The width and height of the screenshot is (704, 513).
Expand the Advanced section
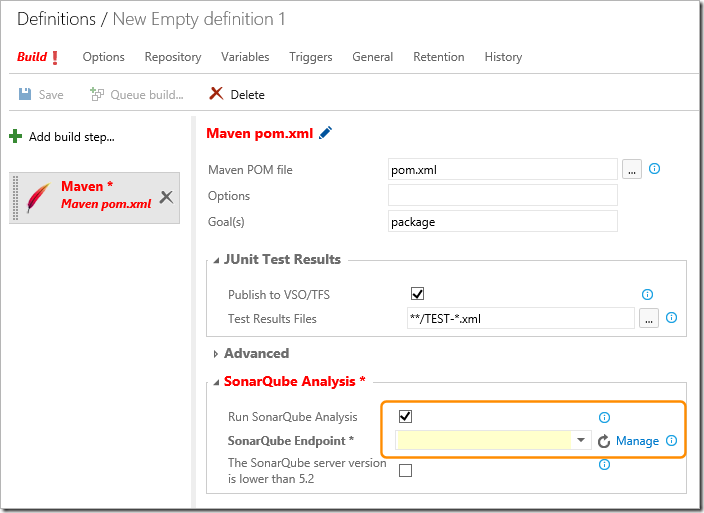click(x=216, y=354)
